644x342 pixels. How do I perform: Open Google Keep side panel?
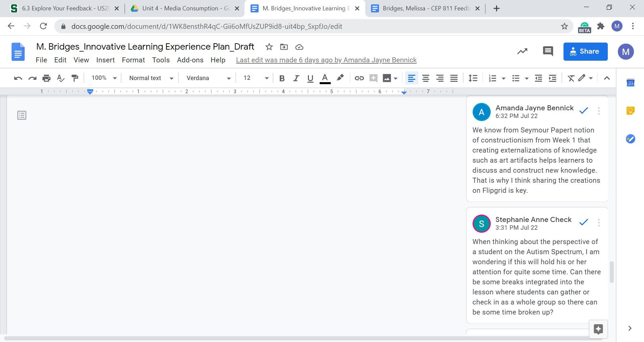(x=630, y=111)
